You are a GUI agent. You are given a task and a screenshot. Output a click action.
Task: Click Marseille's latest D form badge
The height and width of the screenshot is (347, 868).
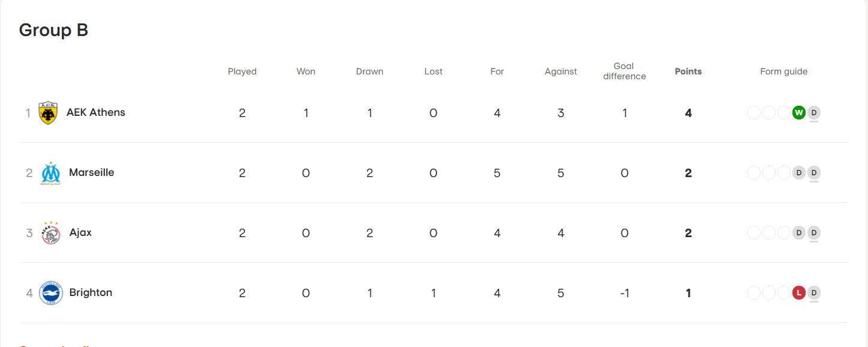point(813,173)
